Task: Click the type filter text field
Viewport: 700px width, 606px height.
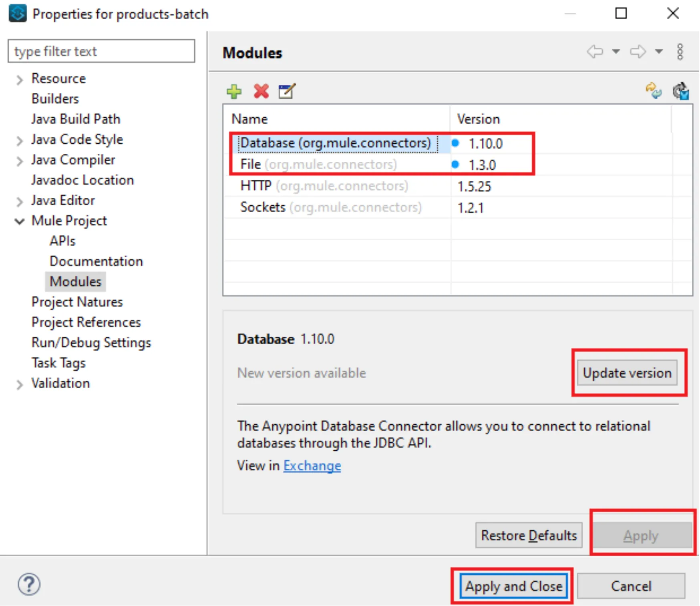Action: pos(101,51)
